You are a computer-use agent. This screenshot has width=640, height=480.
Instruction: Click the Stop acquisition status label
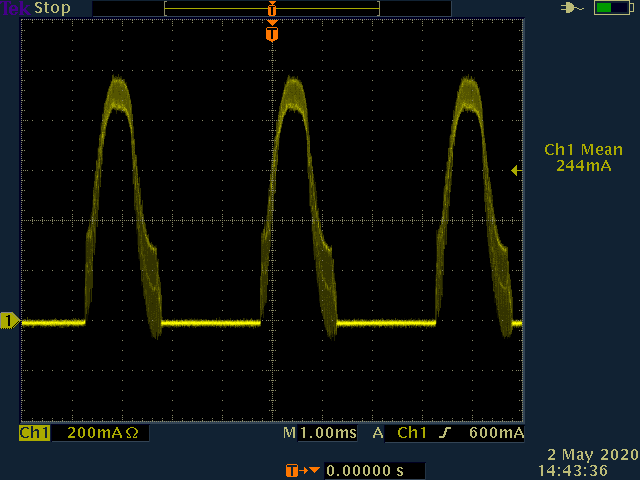click(52, 8)
